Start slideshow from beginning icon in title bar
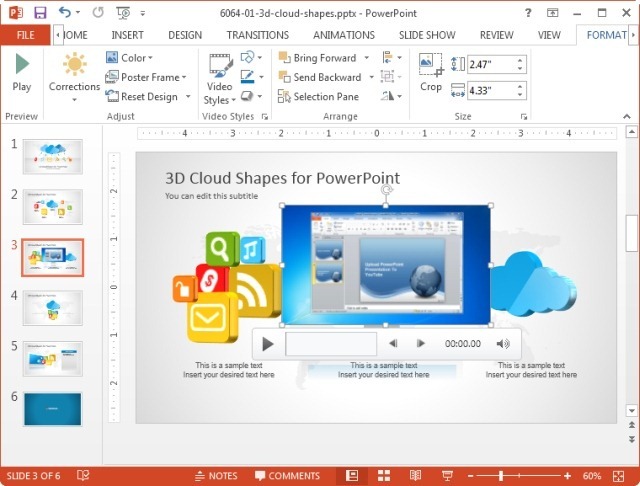The image size is (640, 486). coord(123,13)
